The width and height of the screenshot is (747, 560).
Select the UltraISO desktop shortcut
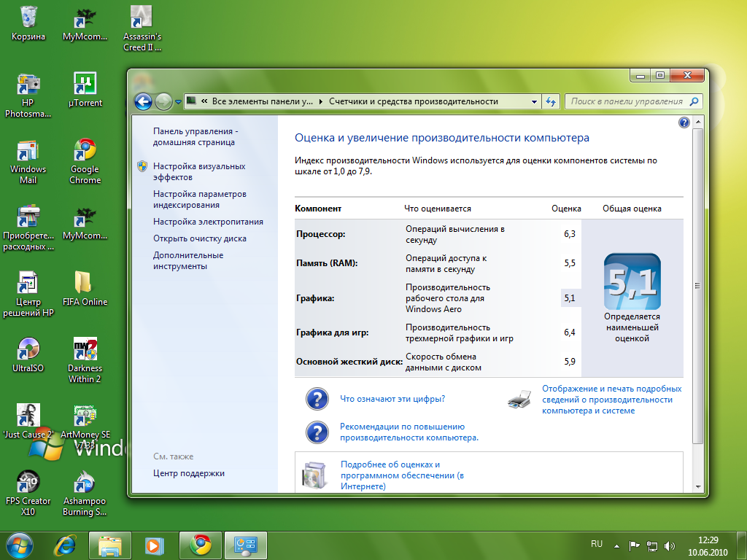pyautogui.click(x=28, y=355)
